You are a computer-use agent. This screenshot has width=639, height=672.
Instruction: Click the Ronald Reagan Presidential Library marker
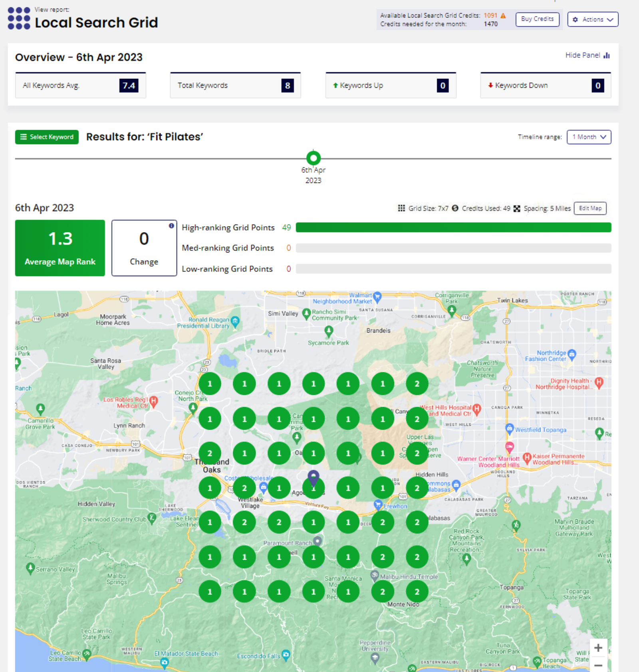pos(235,321)
